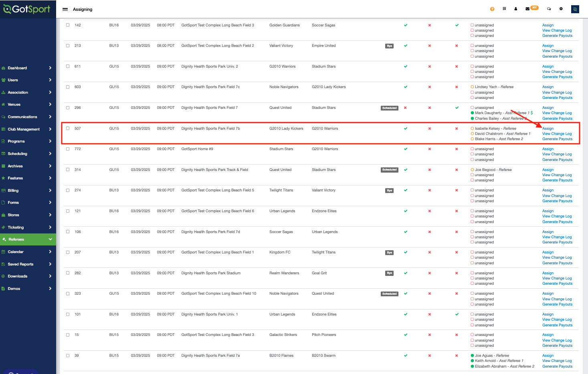Viewport: 588px width, 374px height.
Task: Click the text "Lindsey Yach - Referee"
Action: pyautogui.click(x=494, y=87)
